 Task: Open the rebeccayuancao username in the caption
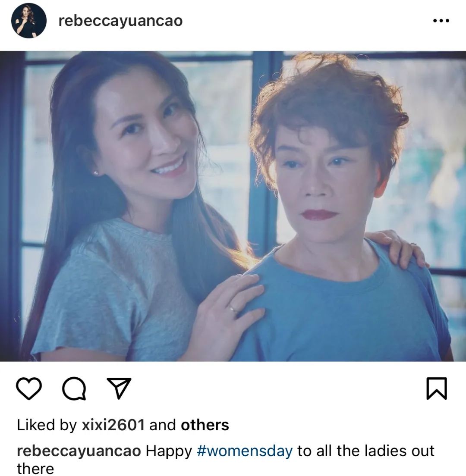[79, 451]
